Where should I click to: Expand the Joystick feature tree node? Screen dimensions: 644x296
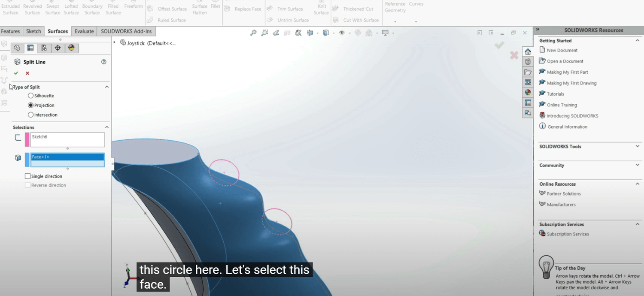click(x=114, y=42)
